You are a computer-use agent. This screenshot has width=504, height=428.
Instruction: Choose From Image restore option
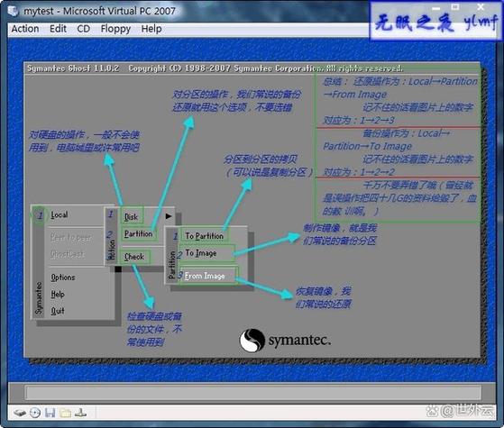click(205, 276)
